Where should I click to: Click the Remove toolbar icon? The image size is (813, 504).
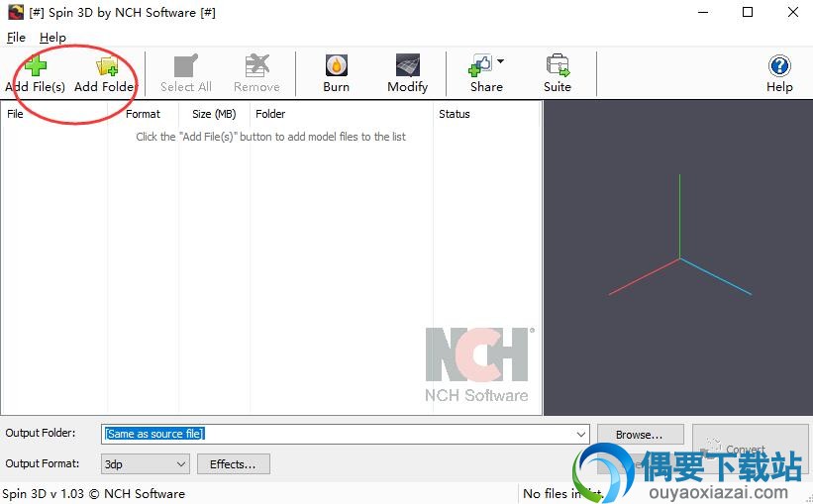click(x=257, y=66)
